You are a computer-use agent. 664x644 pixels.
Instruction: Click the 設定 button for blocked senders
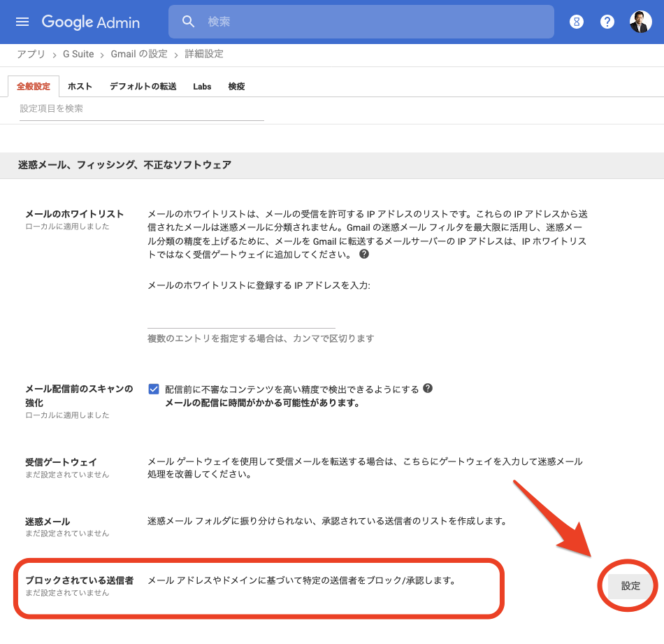[630, 586]
